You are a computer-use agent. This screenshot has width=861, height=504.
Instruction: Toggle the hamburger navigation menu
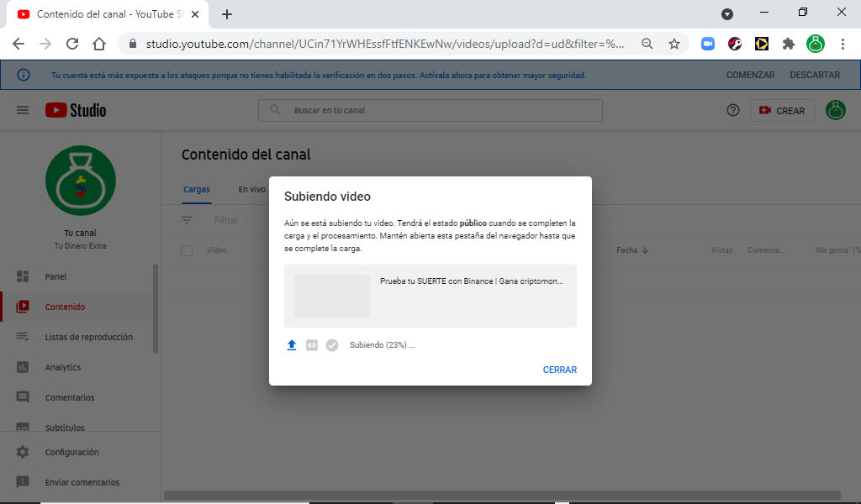(x=23, y=110)
